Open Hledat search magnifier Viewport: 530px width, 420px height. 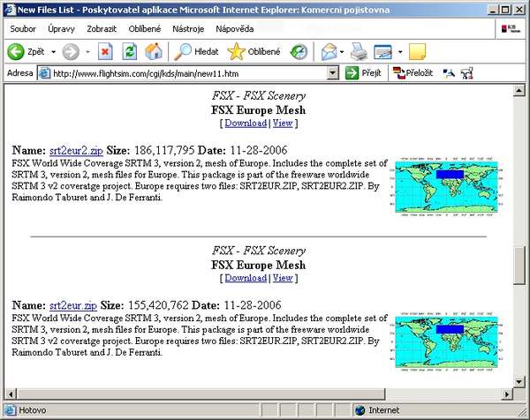pyautogui.click(x=183, y=52)
